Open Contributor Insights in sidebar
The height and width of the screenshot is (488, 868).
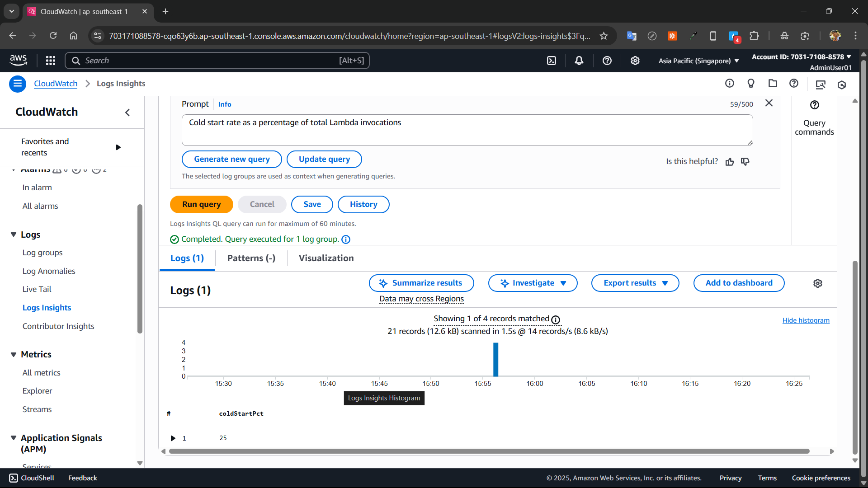pos(58,326)
